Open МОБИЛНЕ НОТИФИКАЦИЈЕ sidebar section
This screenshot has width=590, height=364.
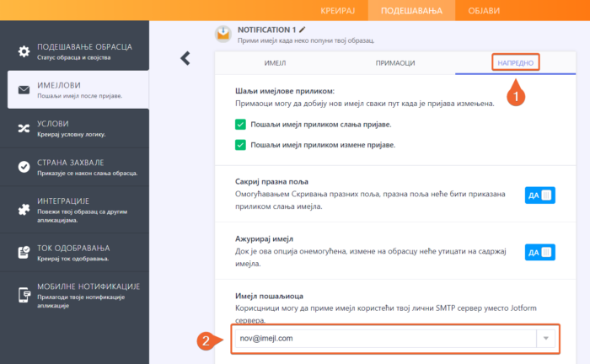pyautogui.click(x=74, y=296)
